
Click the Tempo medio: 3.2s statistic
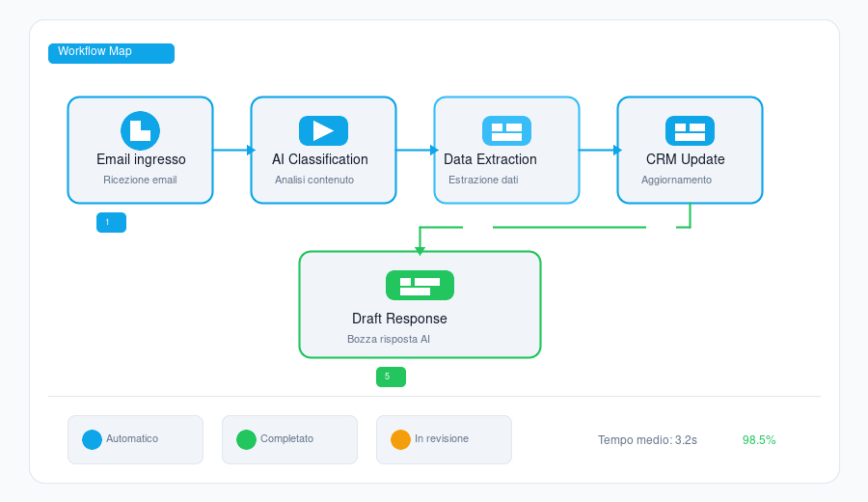[647, 440]
